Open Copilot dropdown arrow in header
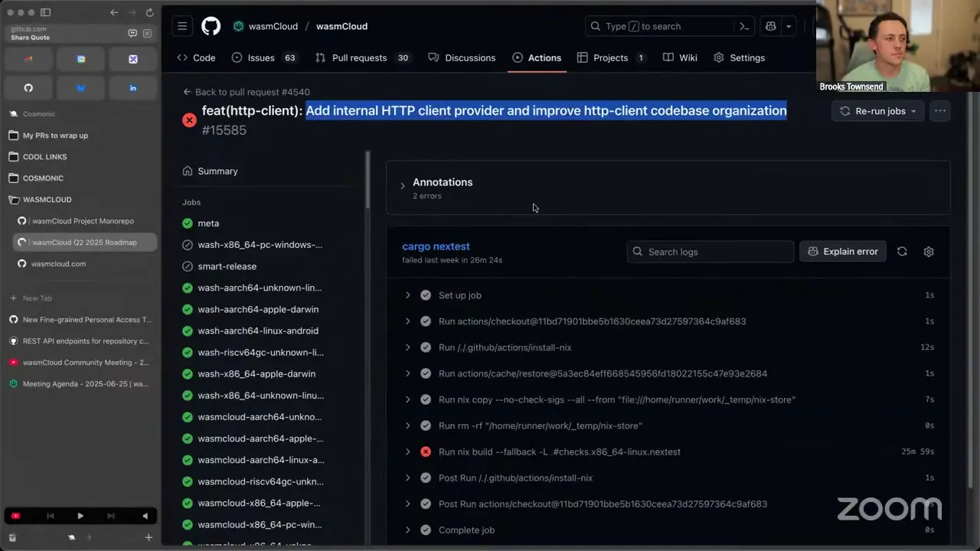This screenshot has width=980, height=551. coord(789,26)
